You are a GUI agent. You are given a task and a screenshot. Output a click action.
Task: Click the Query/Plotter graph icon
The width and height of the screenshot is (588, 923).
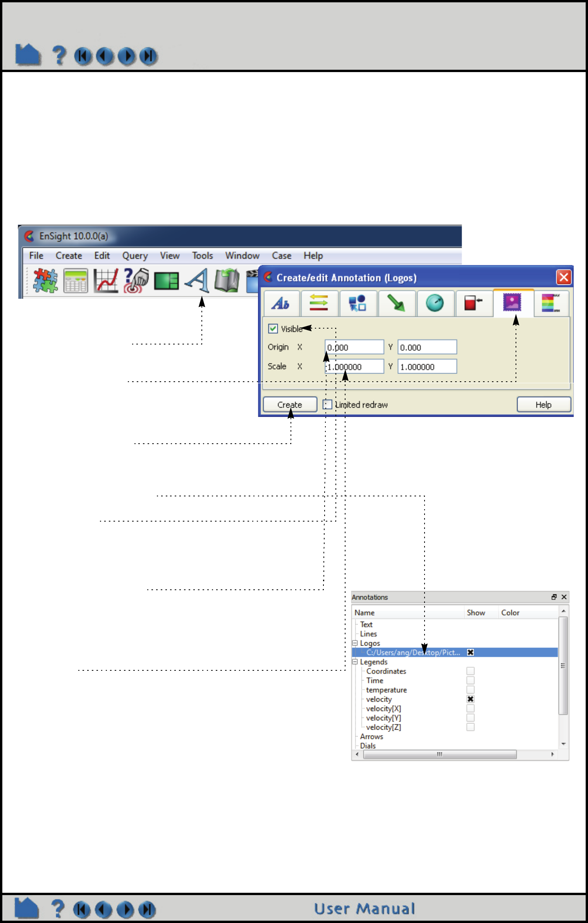point(106,281)
